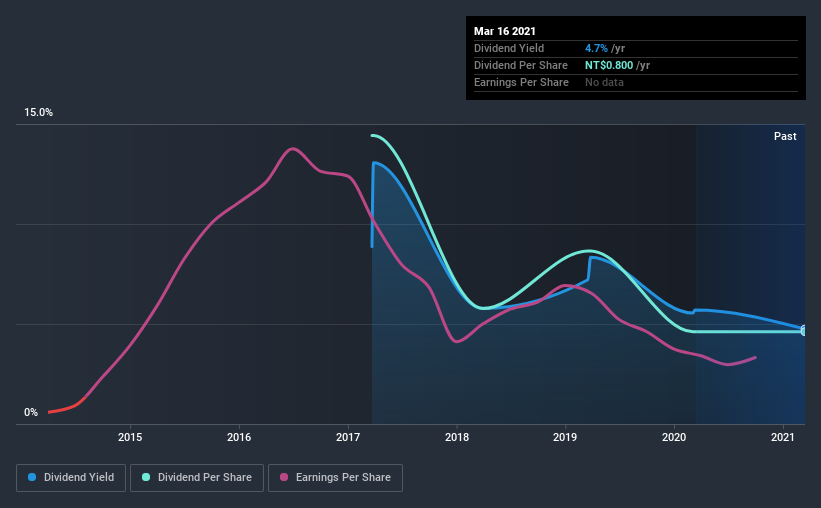Click the Mar 16 2021 tooltip date
Image resolution: width=821 pixels, height=508 pixels.
point(505,31)
